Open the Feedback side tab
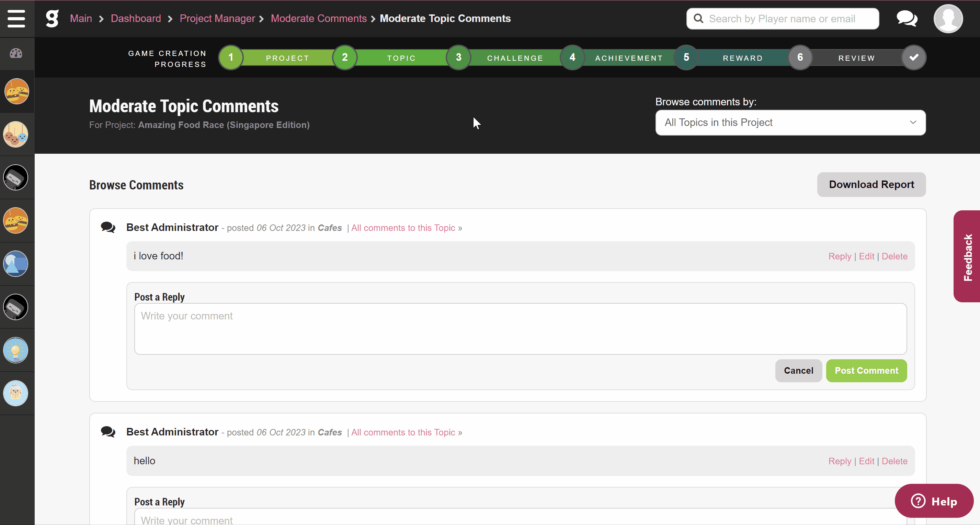Image resolution: width=980 pixels, height=525 pixels. tap(967, 257)
